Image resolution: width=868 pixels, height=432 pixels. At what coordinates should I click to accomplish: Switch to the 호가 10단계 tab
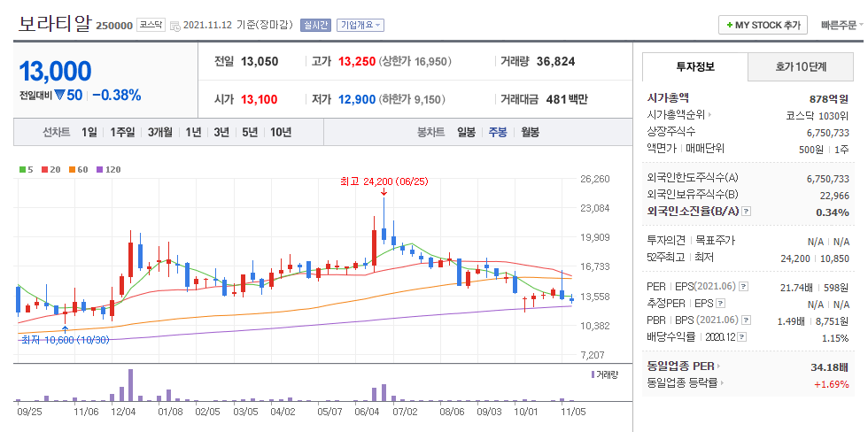[x=801, y=67]
